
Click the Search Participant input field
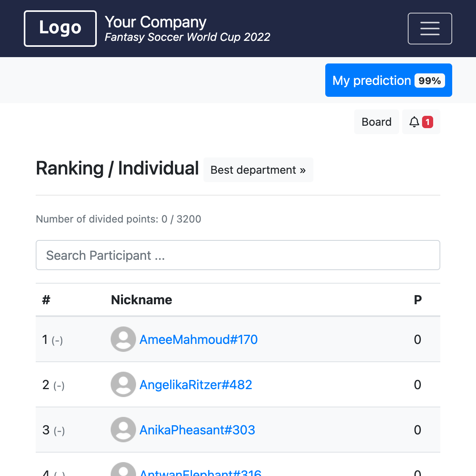pos(238,255)
